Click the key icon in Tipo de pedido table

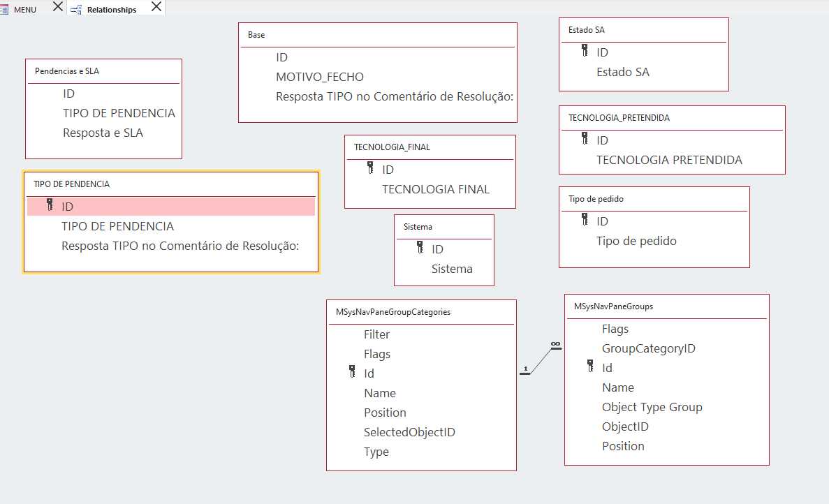click(x=585, y=218)
